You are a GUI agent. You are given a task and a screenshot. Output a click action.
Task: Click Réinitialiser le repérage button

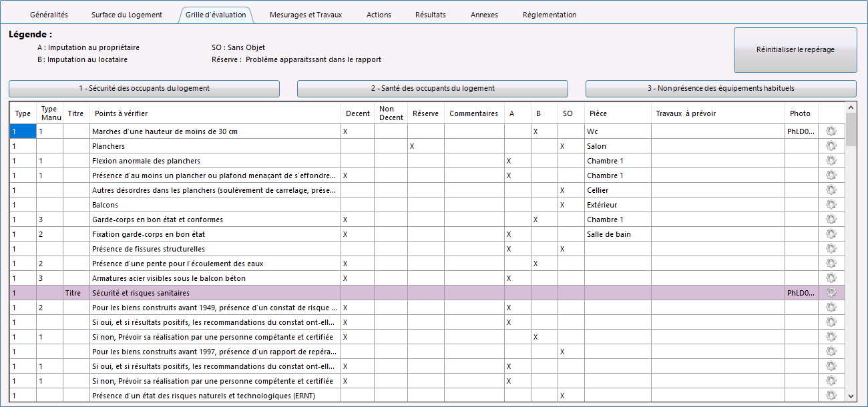tap(795, 49)
